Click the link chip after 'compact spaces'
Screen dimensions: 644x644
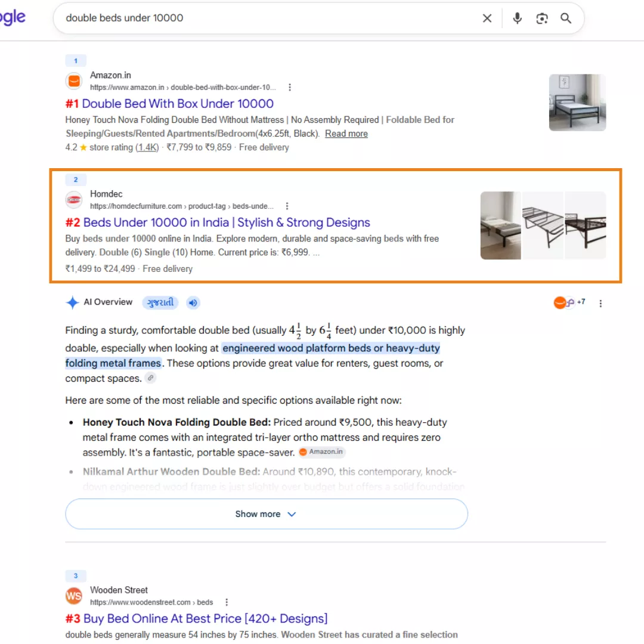[151, 378]
